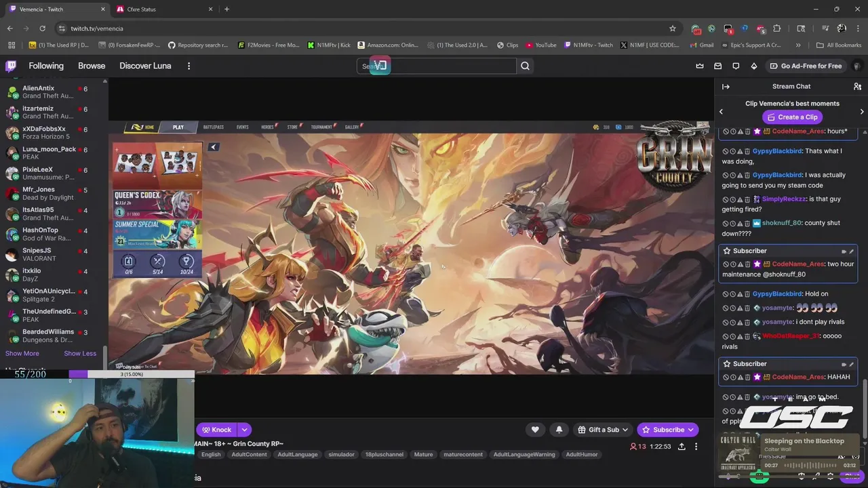Click the Get Bits diamond icon

point(754,66)
